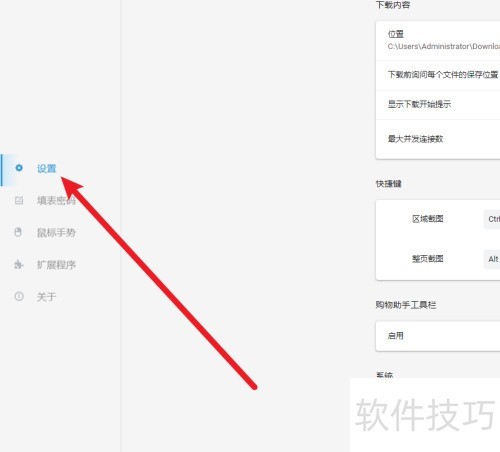
Task: Click the C:\Users\Administrator download path text
Action: [x=444, y=46]
